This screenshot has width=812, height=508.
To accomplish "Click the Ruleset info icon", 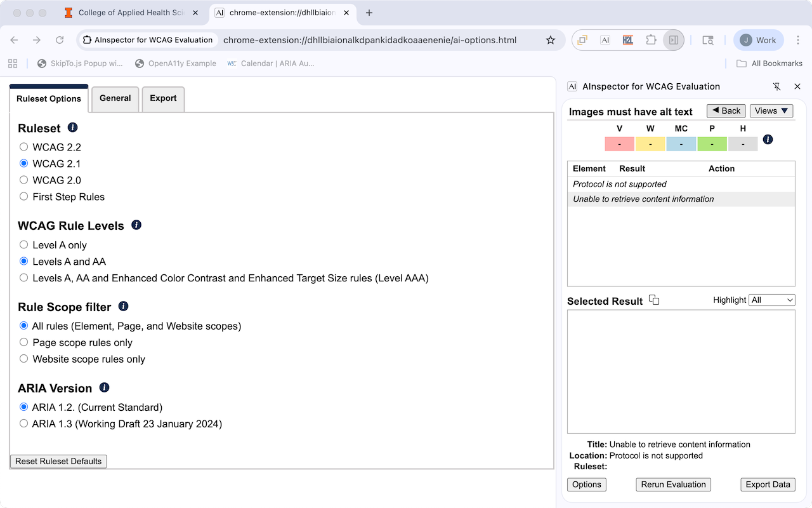I will click(72, 128).
